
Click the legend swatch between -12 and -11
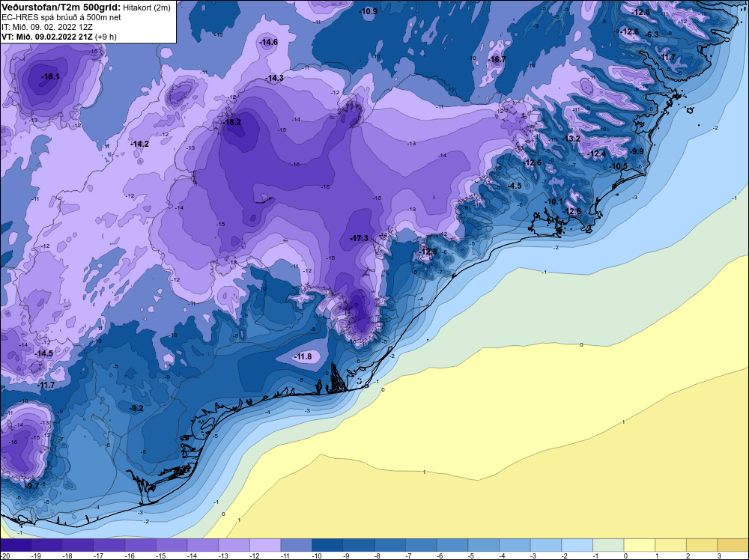pyautogui.click(x=265, y=545)
